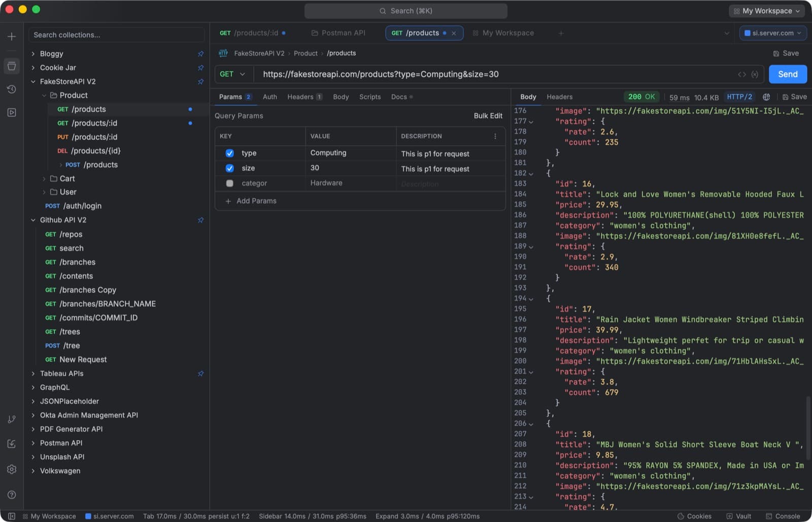Click the pin icon beside Cookie Jar collection
Image resolution: width=812 pixels, height=522 pixels.
[201, 67]
